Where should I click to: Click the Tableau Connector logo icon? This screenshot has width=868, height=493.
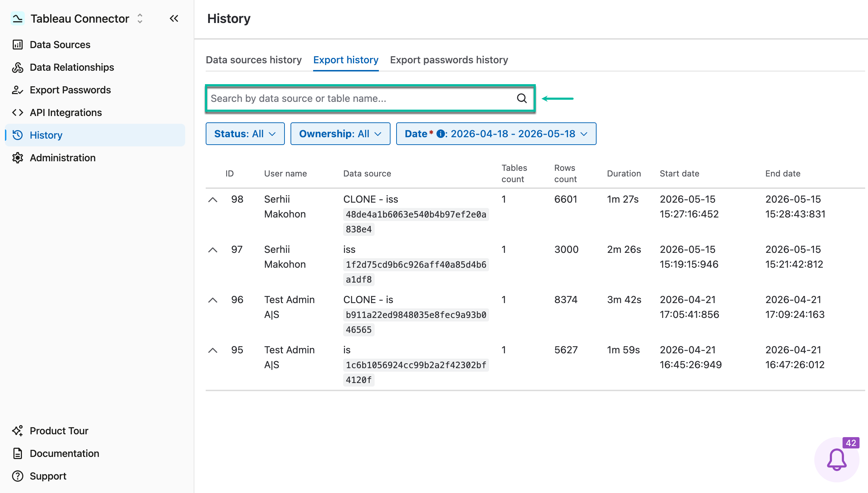point(17,18)
